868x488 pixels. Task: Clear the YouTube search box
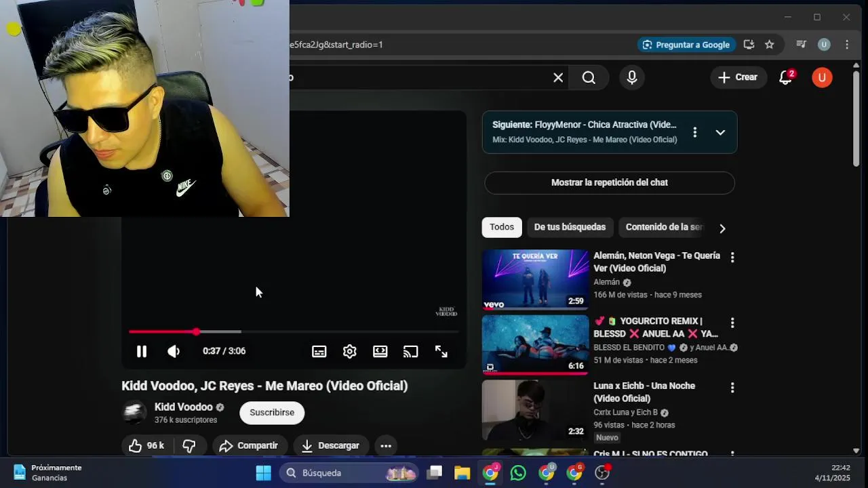(x=558, y=77)
